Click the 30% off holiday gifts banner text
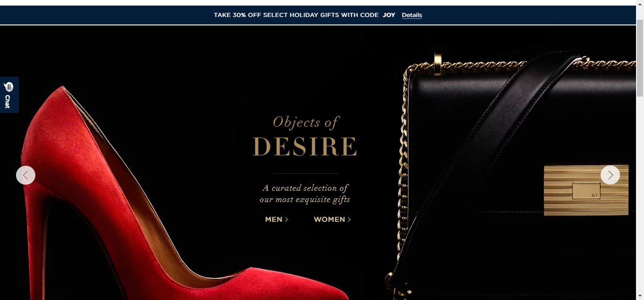644x300 pixels. (x=296, y=15)
